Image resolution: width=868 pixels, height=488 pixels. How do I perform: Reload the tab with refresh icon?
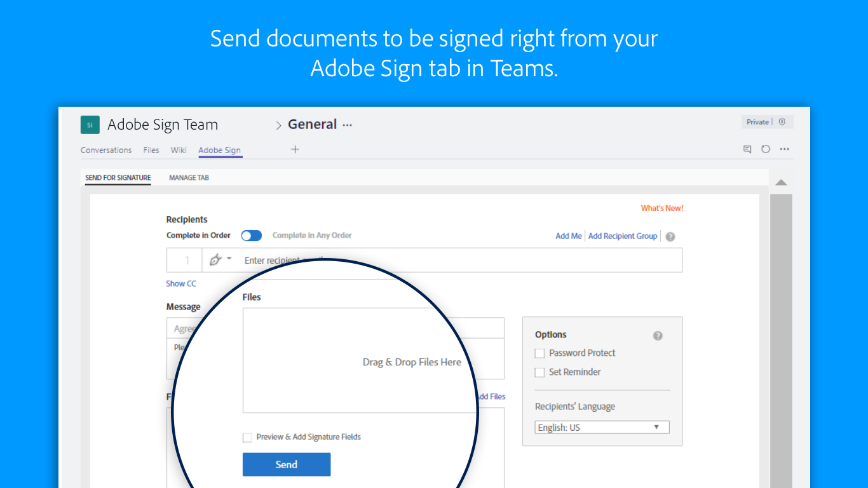(x=766, y=149)
